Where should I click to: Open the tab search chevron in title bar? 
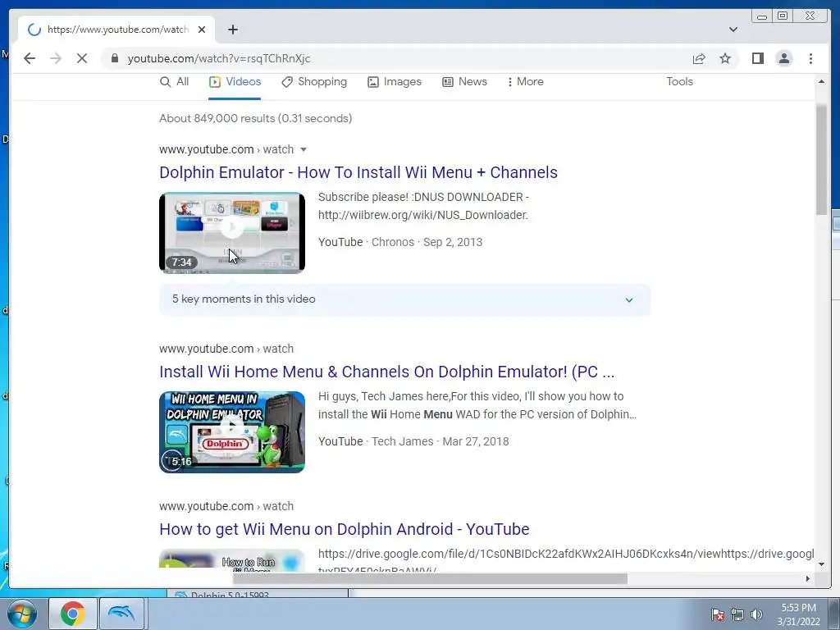point(733,30)
